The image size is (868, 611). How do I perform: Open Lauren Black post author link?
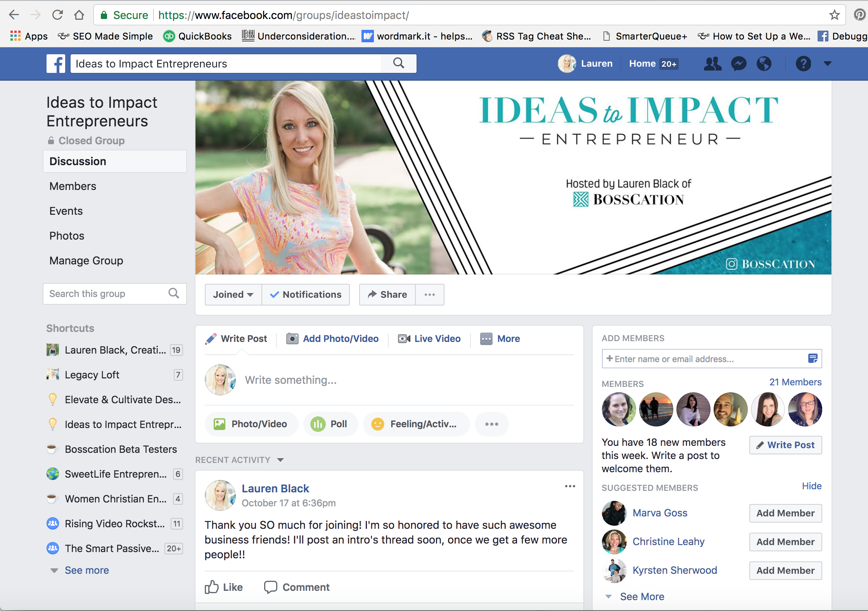tap(275, 488)
